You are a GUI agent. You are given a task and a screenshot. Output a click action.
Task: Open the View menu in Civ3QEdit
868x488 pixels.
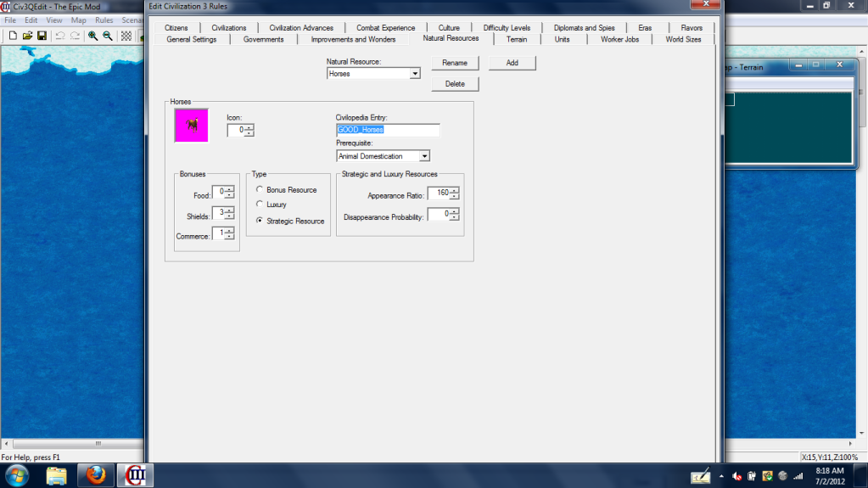[x=53, y=20]
